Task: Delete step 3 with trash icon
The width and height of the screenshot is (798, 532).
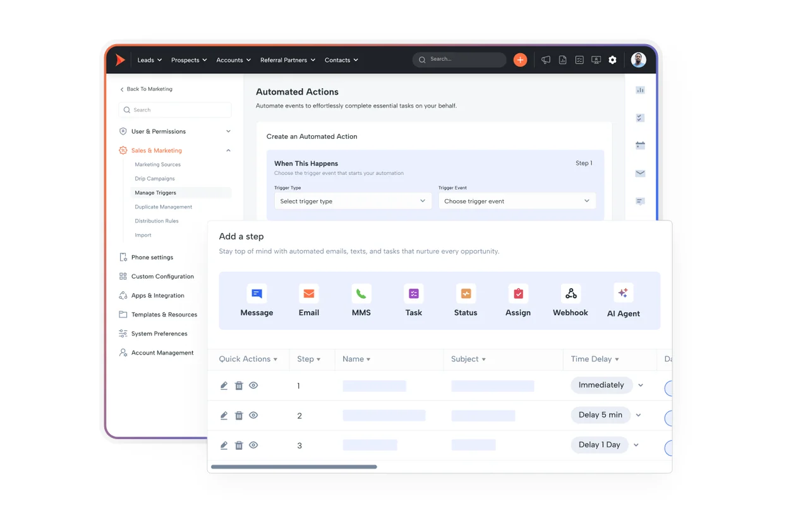Action: coord(239,445)
